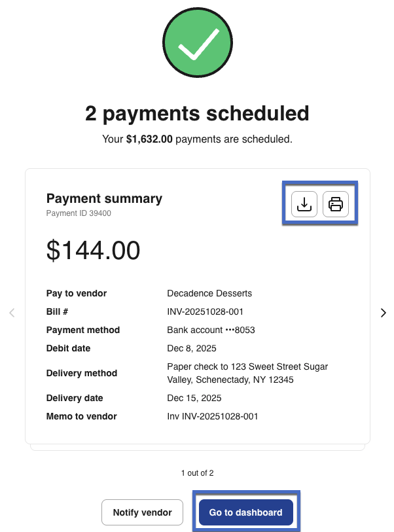Select vendor name Decadence Desserts
394x532 pixels.
coord(209,293)
